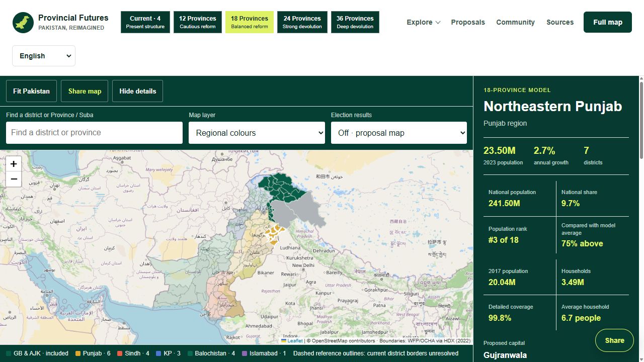Click the Share map button
The height and width of the screenshot is (362, 644).
(x=85, y=91)
